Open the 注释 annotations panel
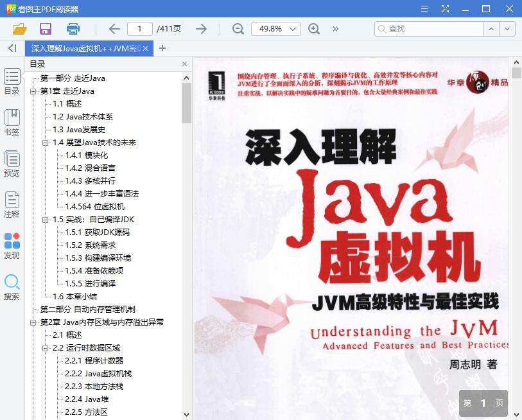Screen dimensions: 522x420 pos(12,204)
